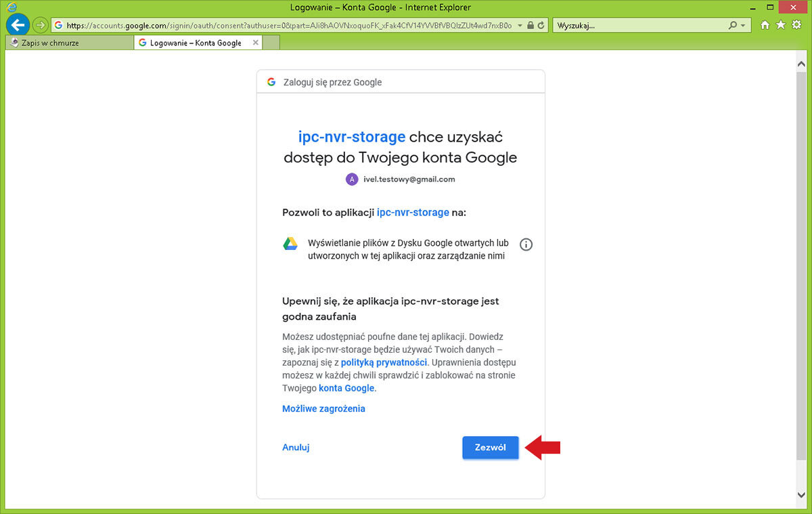Open Favorites star icon
The image size is (812, 514).
pos(781,25)
